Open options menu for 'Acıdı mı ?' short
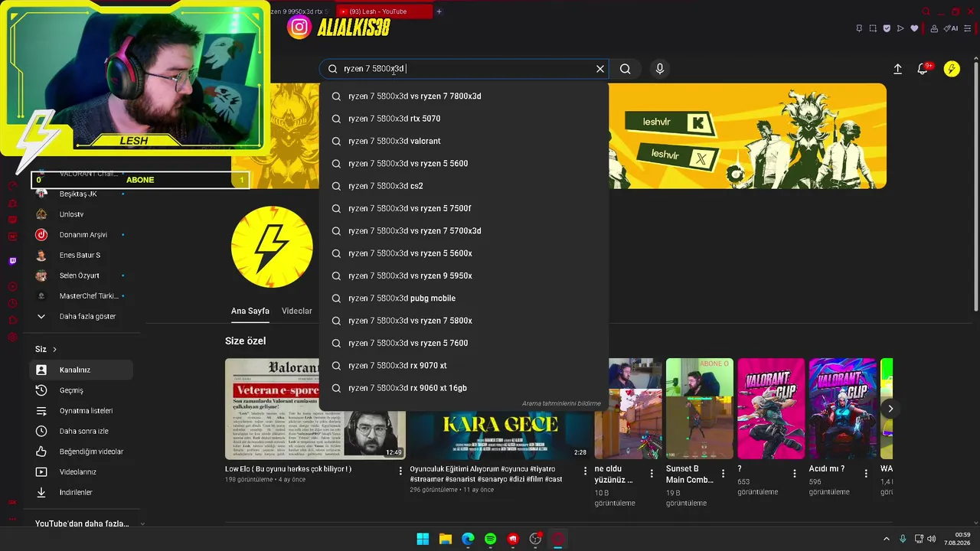The image size is (980, 551). 866,474
